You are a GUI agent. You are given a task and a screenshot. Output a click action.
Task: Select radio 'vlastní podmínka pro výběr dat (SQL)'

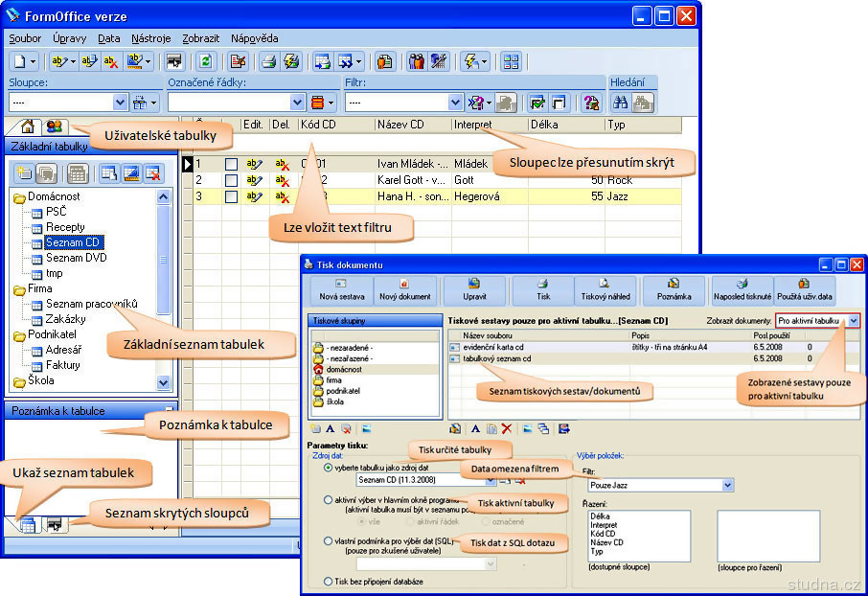coord(329,541)
